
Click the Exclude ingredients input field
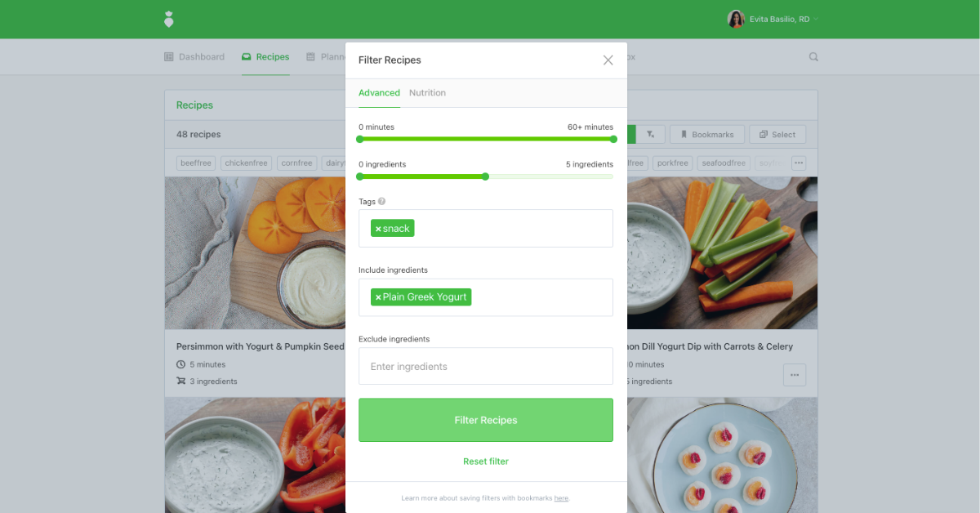tap(486, 366)
